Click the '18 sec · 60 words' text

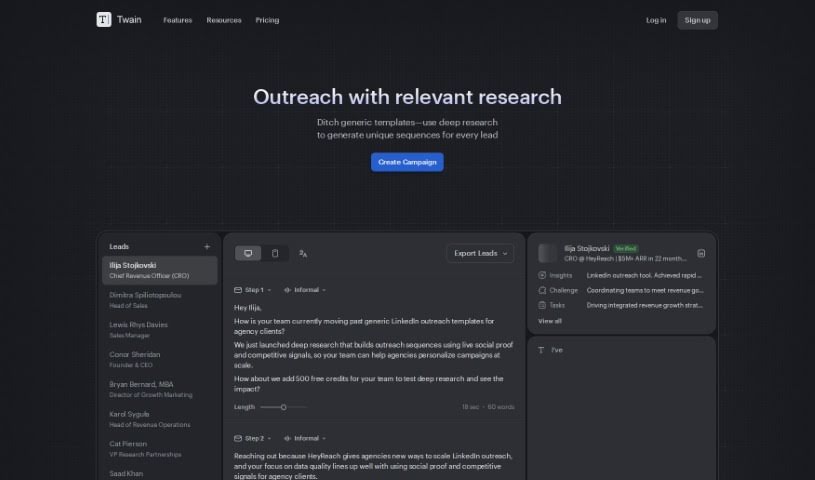tap(488, 407)
